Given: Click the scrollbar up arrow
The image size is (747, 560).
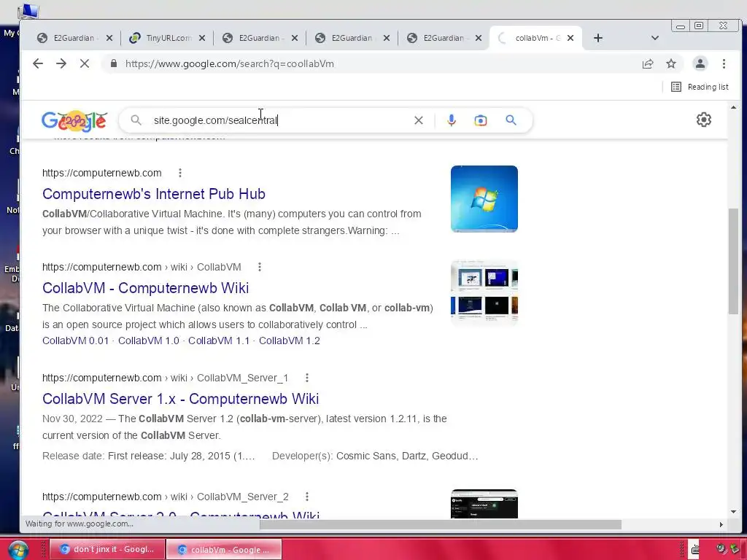Looking at the screenshot, I should [733, 108].
